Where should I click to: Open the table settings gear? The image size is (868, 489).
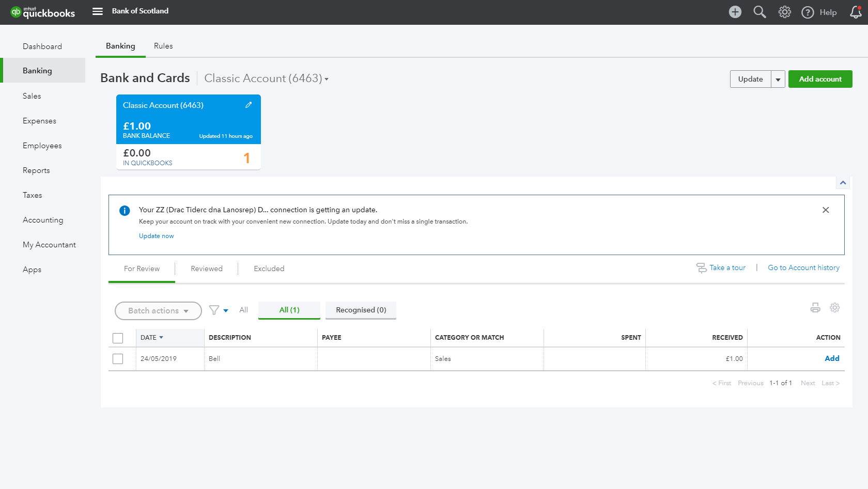coord(834,308)
